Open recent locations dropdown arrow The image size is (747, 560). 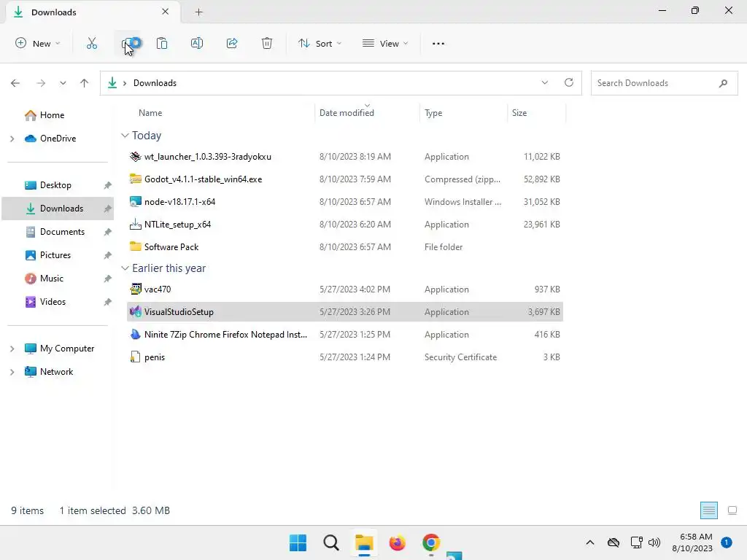coord(63,83)
